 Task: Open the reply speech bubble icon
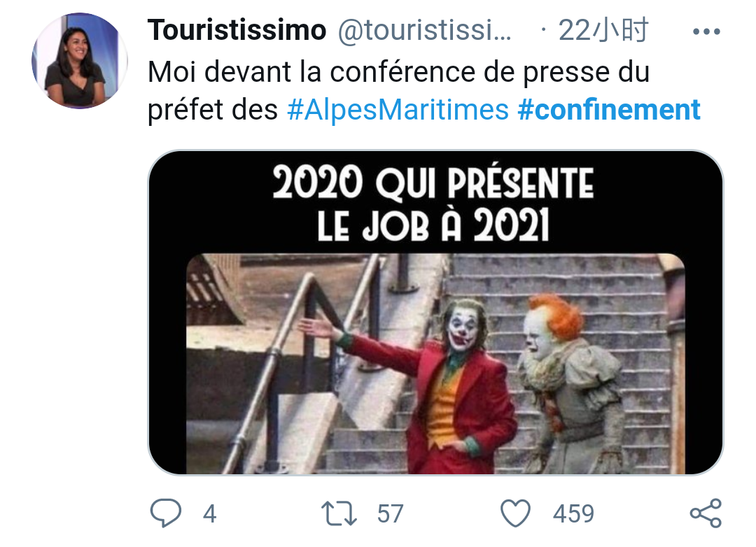tap(166, 513)
